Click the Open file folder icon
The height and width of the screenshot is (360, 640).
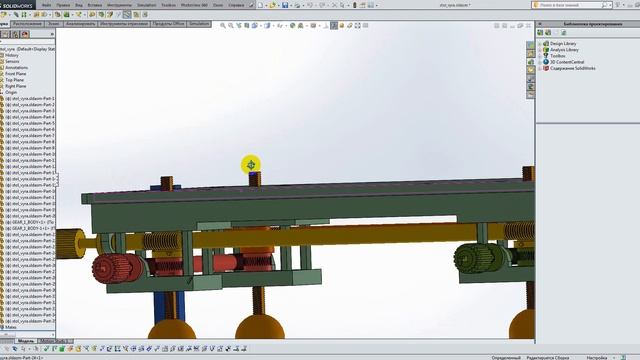pyautogui.click(x=272, y=5)
